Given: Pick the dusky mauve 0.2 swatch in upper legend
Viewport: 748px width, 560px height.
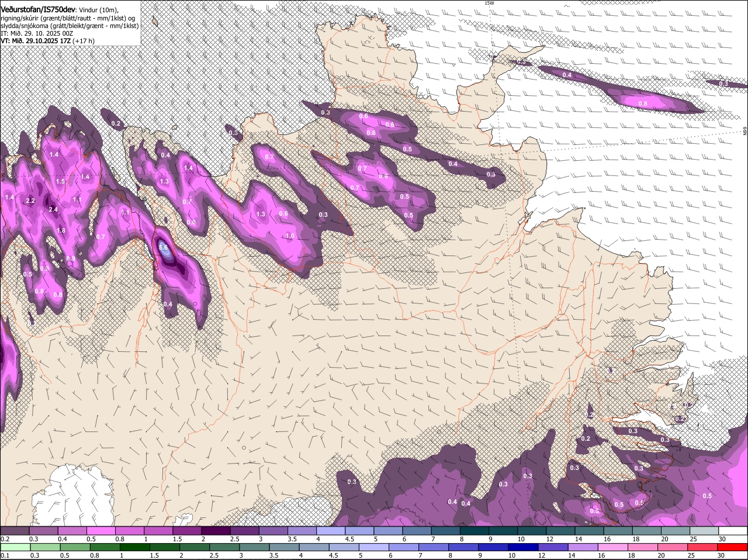Looking at the screenshot, I should coord(15,531).
